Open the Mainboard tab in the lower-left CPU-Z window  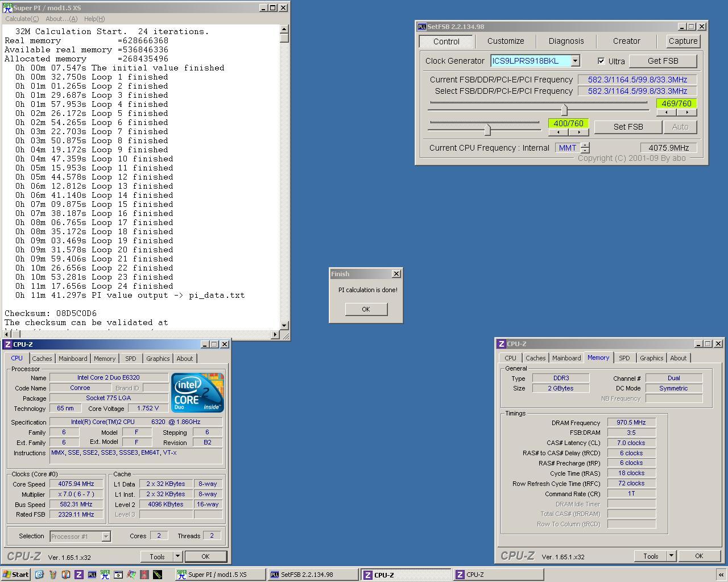tap(73, 359)
